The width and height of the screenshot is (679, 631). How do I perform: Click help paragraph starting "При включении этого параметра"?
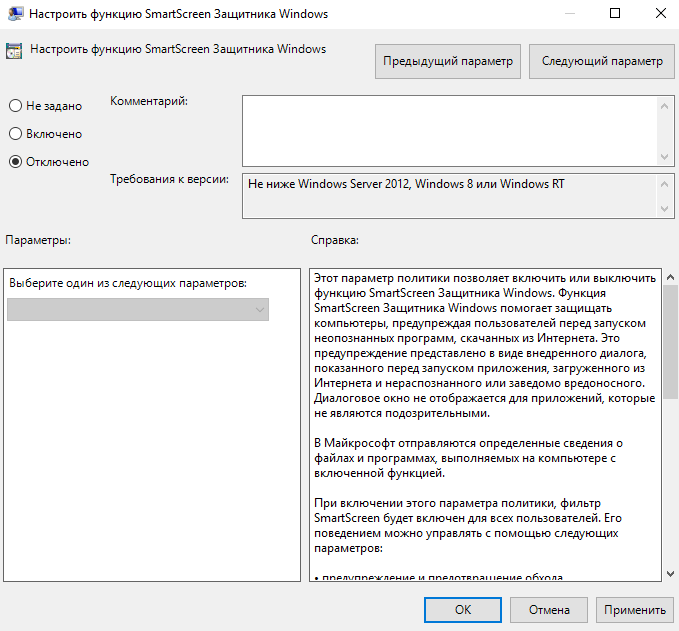468,526
